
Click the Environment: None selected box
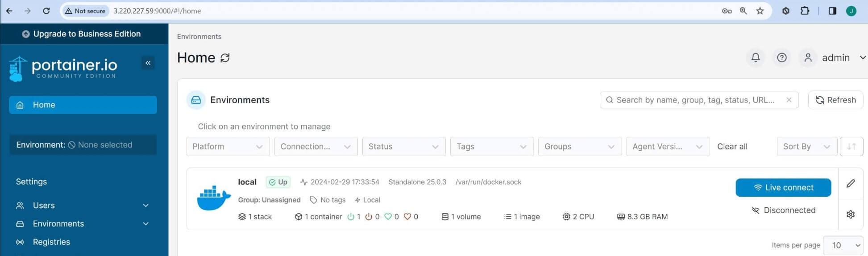point(83,145)
